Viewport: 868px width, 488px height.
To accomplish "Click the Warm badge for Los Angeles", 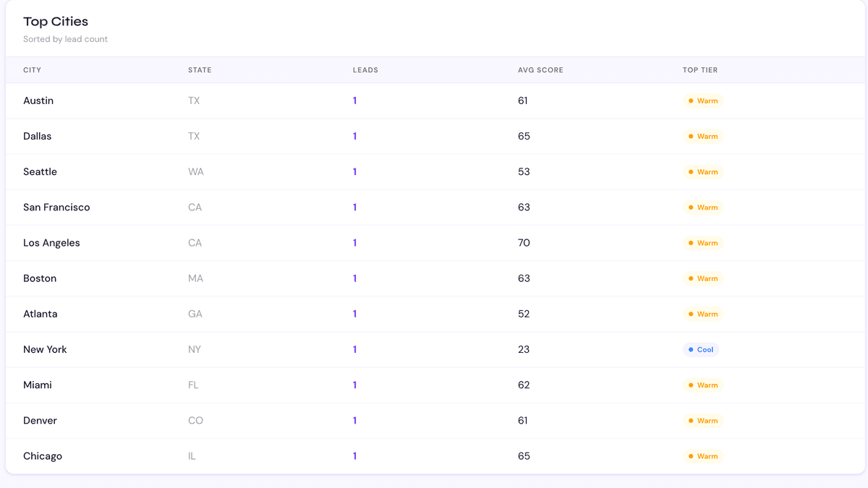I will coord(702,243).
